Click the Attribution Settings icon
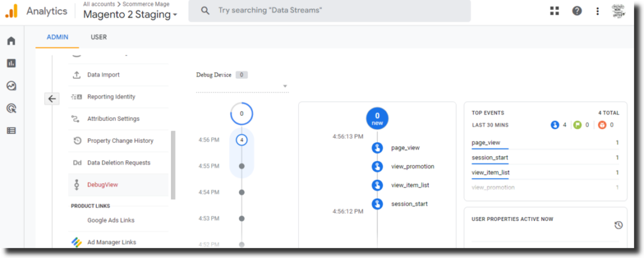This screenshot has width=644, height=258. tap(76, 119)
